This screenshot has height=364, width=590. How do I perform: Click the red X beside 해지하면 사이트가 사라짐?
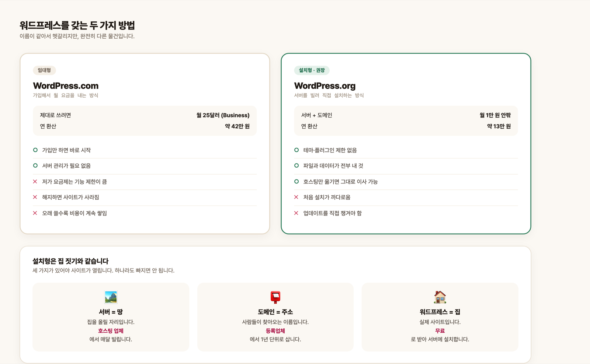[x=35, y=197]
